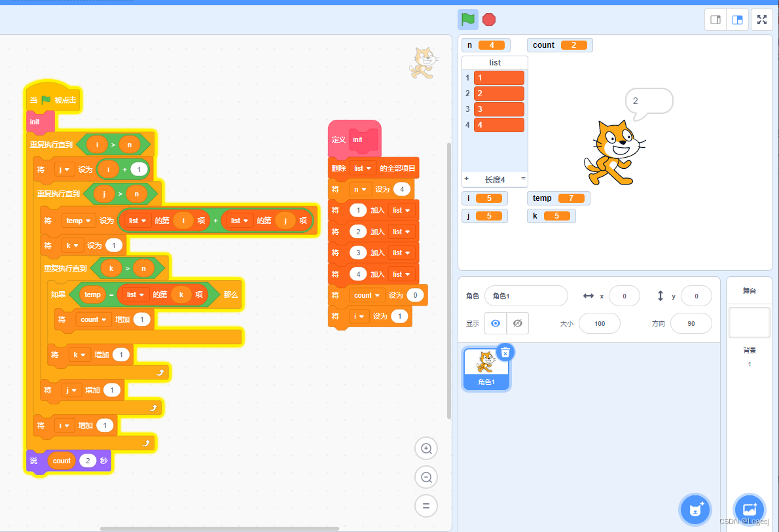Viewport: 779px width, 532px height.
Task: Click the equals resize handle of list monitor
Action: (x=523, y=179)
